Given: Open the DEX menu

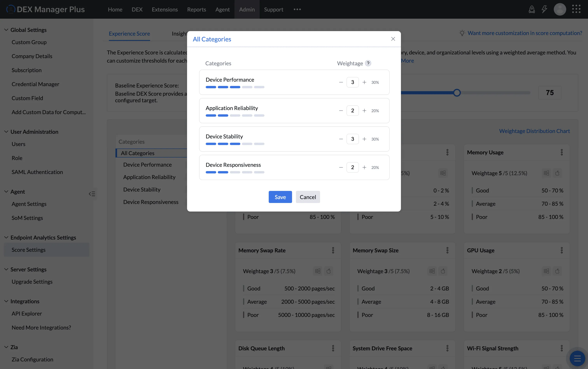Looking at the screenshot, I should coord(137,9).
